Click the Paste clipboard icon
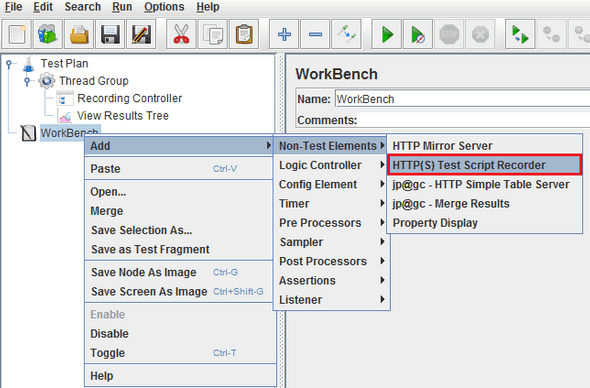 pyautogui.click(x=244, y=35)
